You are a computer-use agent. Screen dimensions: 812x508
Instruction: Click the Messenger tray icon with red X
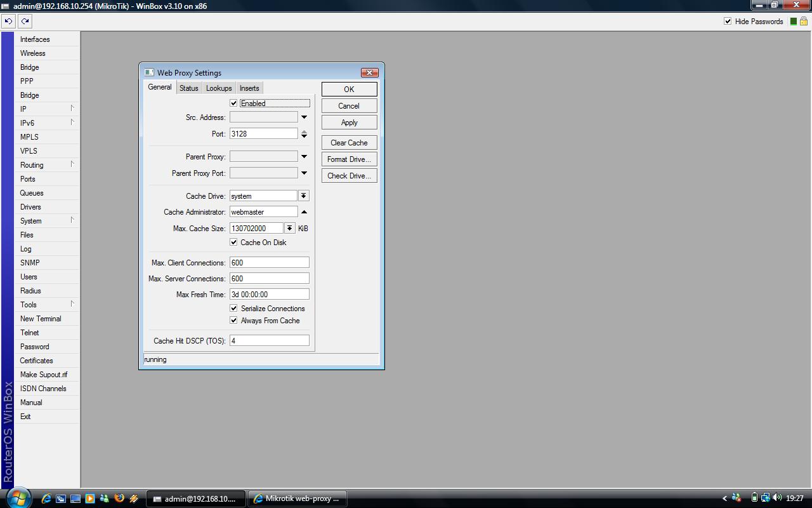click(737, 498)
